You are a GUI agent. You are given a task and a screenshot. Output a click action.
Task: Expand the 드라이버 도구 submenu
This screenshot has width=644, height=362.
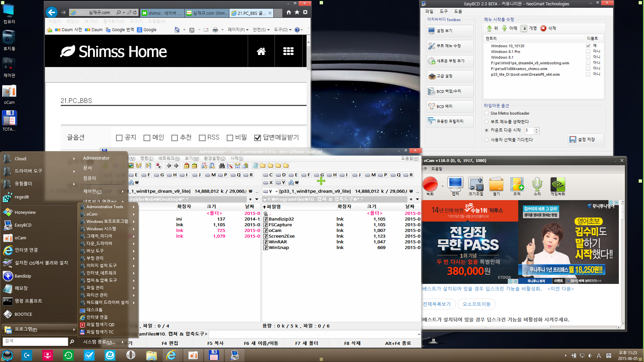click(x=39, y=171)
